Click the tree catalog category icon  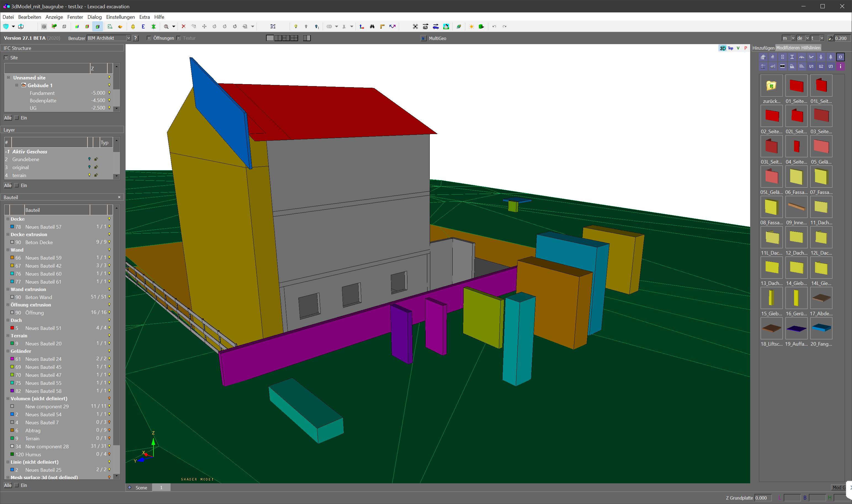830,57
